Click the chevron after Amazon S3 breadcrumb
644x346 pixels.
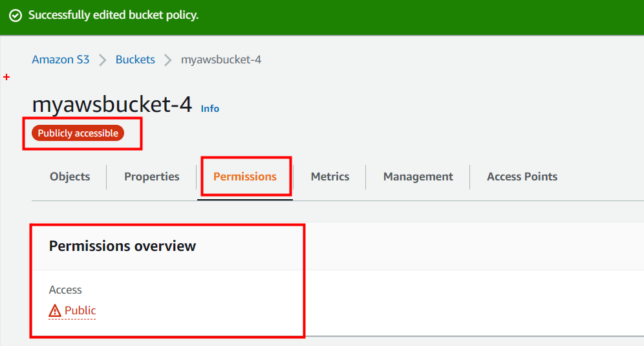click(103, 60)
